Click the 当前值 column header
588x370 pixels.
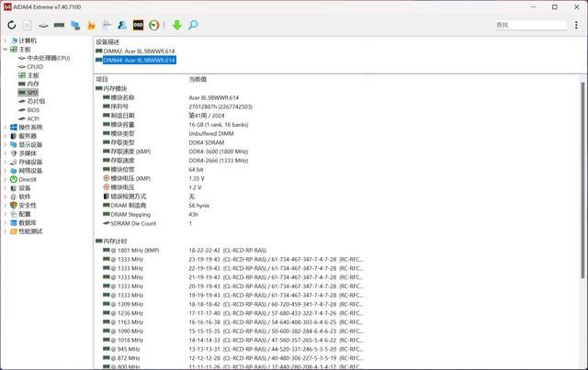(198, 80)
